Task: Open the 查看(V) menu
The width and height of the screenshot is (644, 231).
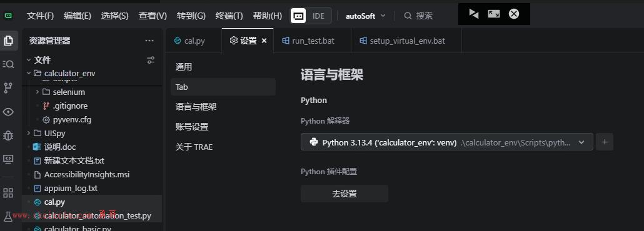Action: click(153, 16)
